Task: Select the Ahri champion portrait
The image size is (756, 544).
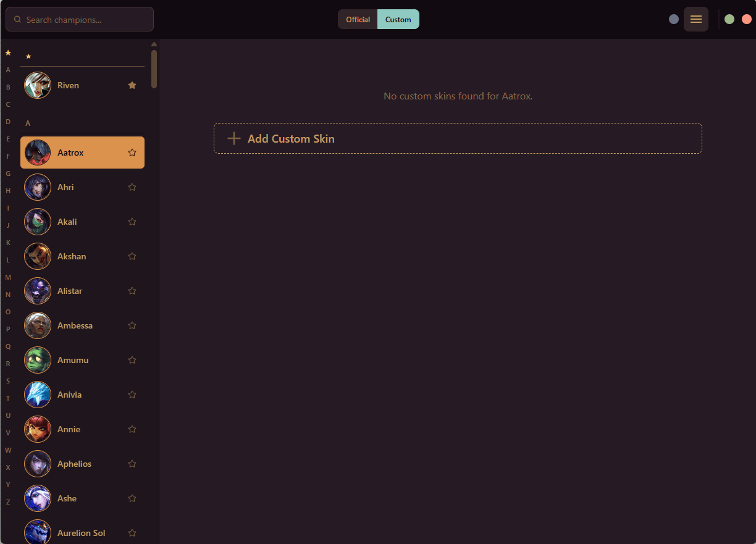Action: (38, 187)
